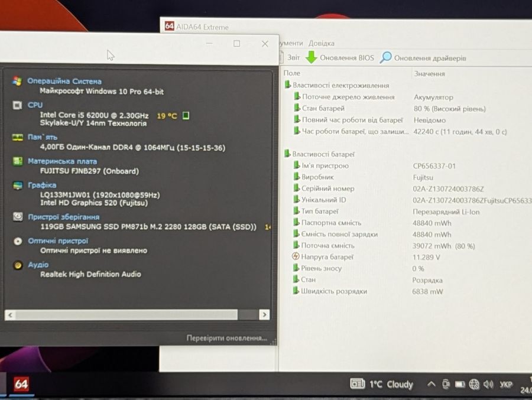
Task: Click the horizontal scrollbar thumb
Action: 126,315
